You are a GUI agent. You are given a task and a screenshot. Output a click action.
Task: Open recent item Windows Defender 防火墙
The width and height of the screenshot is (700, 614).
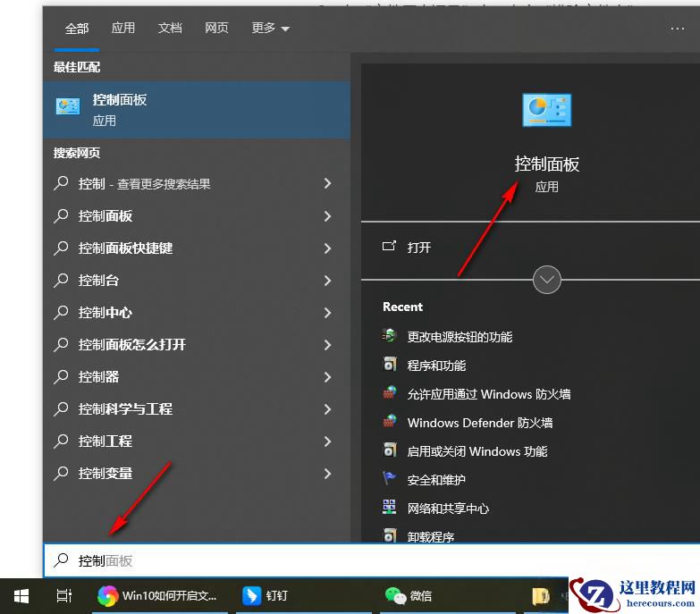[480, 423]
